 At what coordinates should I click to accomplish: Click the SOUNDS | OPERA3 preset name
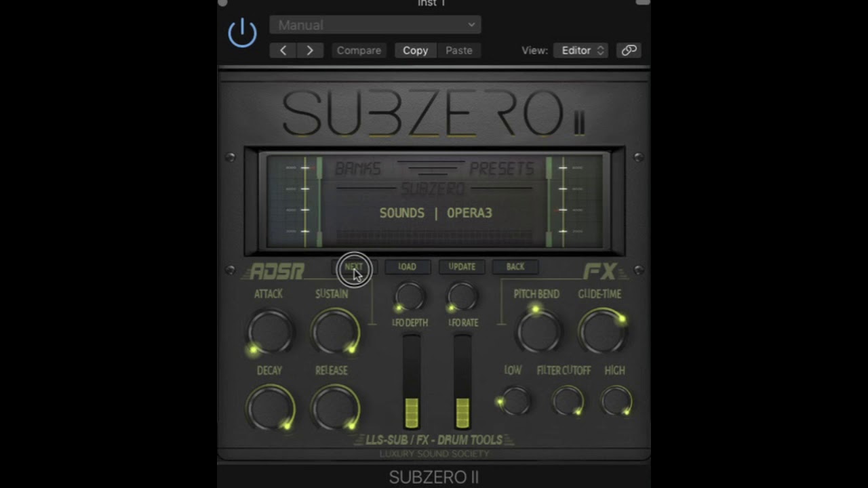click(435, 213)
